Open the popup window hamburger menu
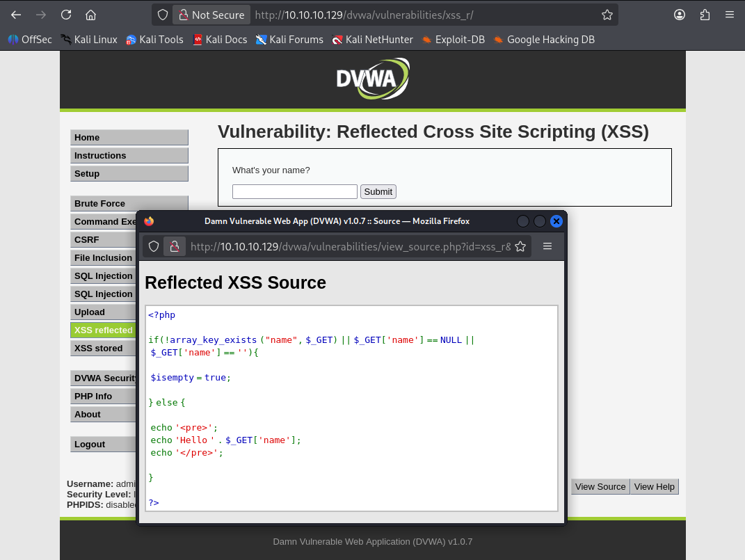 click(547, 246)
